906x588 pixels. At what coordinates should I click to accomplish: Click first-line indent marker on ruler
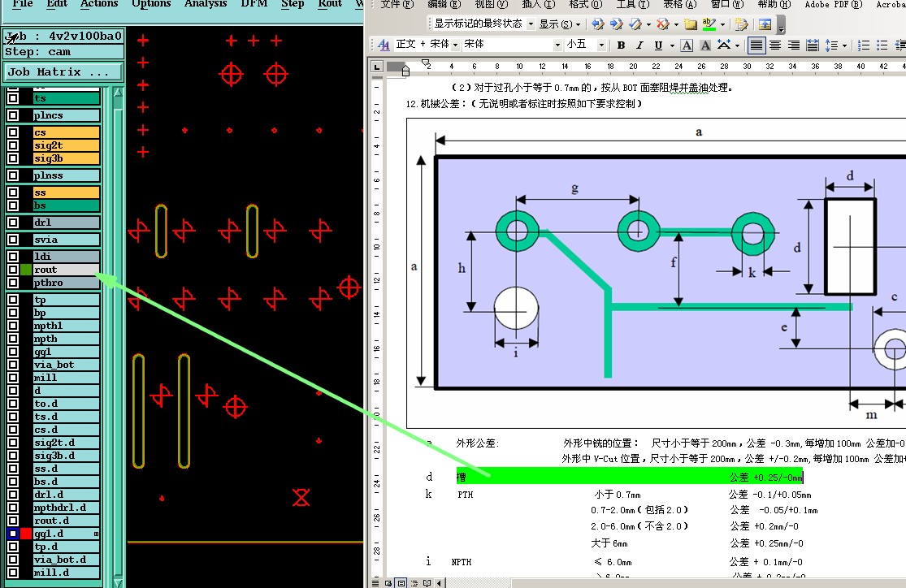[426, 63]
